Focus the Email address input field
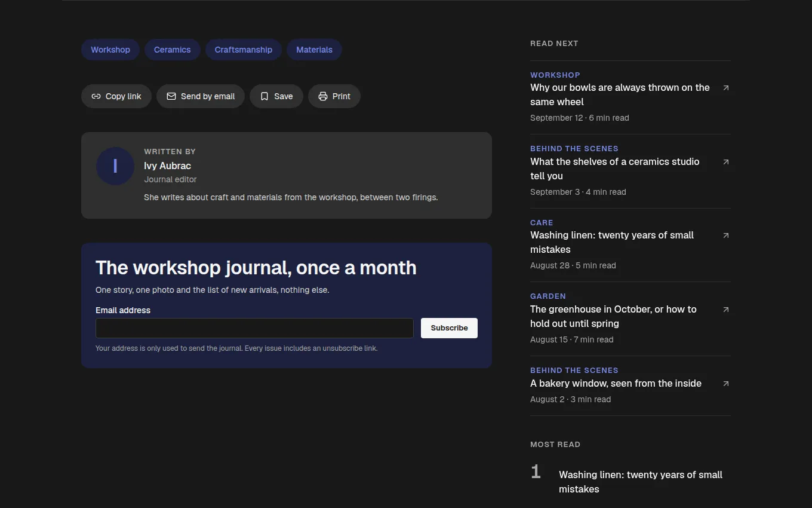 tap(254, 328)
